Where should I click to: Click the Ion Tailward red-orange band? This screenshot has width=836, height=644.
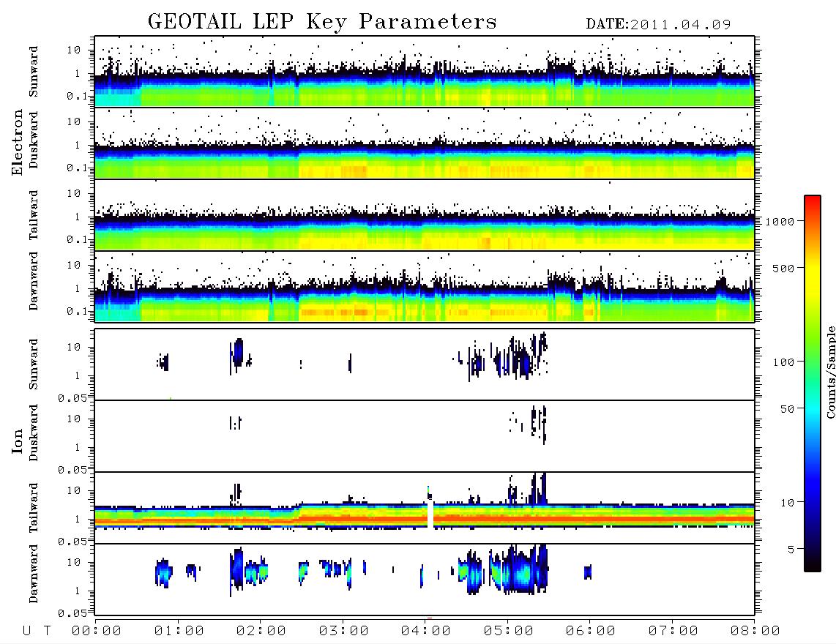[x=425, y=518]
